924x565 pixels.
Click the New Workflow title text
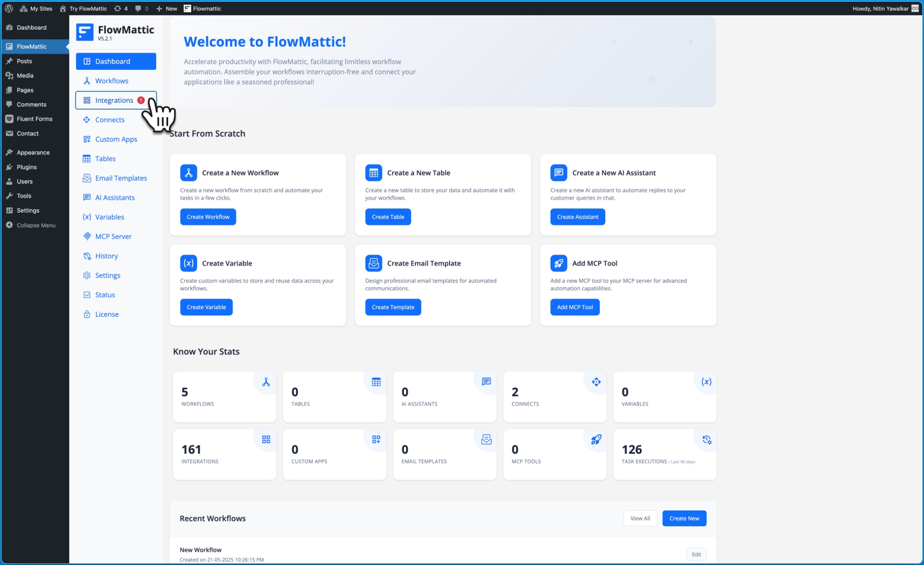pyautogui.click(x=201, y=550)
